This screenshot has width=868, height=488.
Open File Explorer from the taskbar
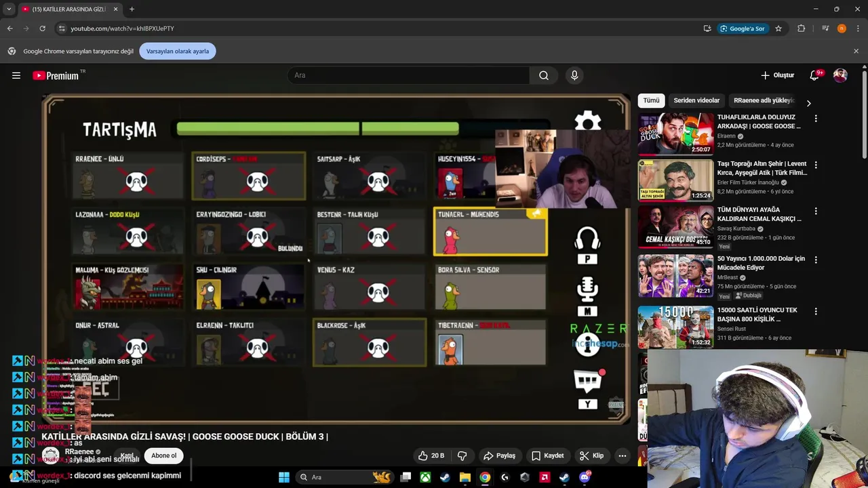[x=465, y=477]
